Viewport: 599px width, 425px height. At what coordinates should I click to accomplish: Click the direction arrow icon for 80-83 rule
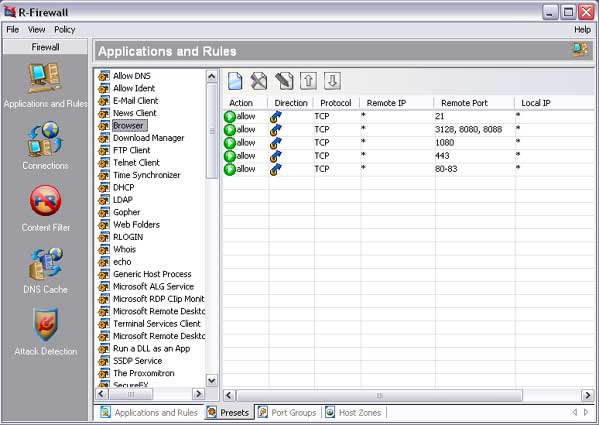pos(275,170)
